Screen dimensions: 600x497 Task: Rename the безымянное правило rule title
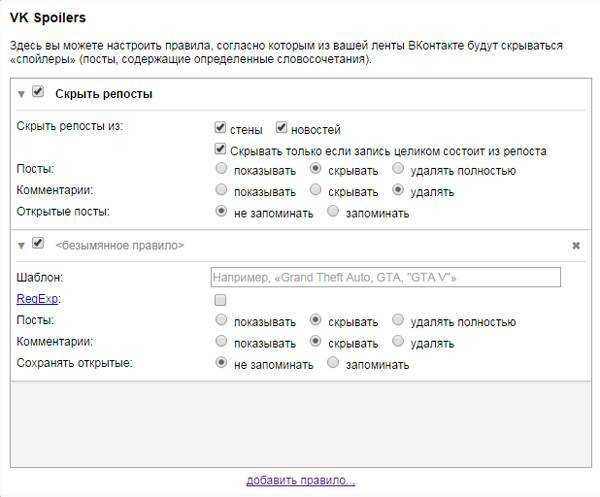pyautogui.click(x=120, y=245)
